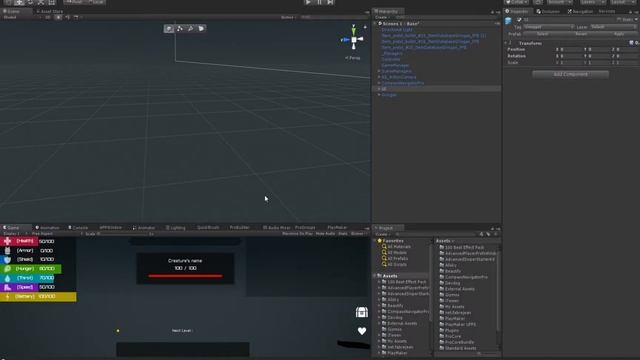Switch to the Console tab
The height and width of the screenshot is (360, 640).
(x=78, y=228)
